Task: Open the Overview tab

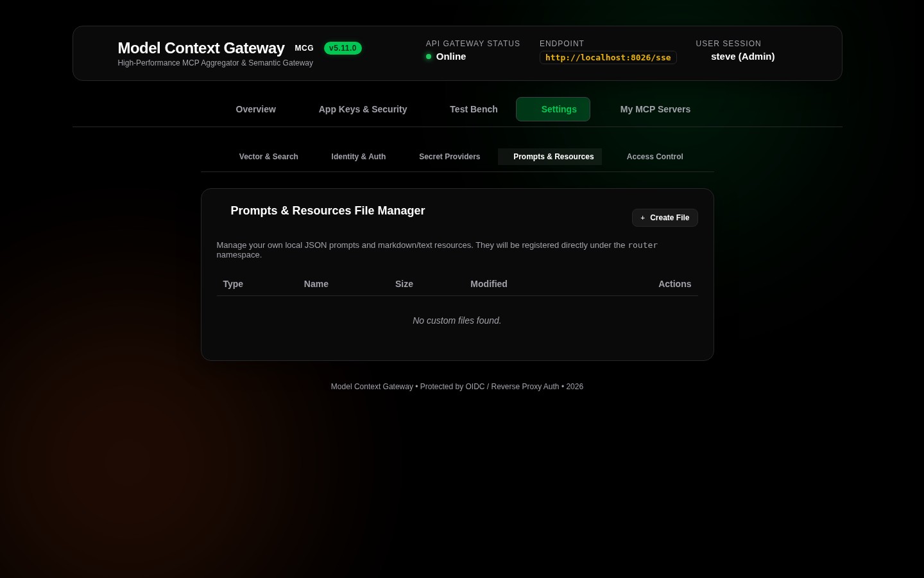Action: (255, 109)
